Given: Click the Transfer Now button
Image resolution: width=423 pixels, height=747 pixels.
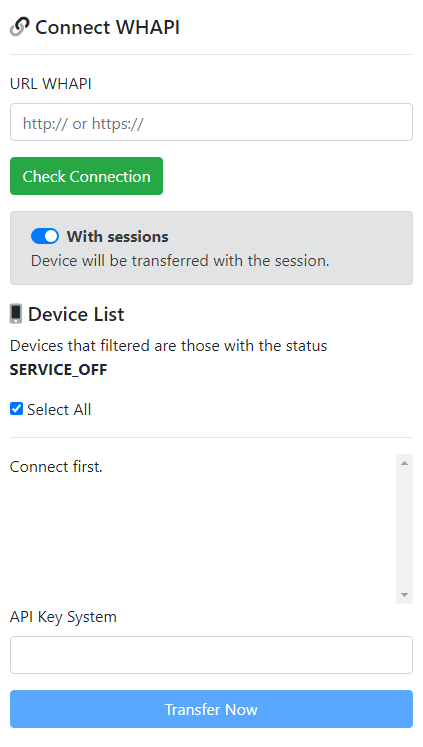Looking at the screenshot, I should pyautogui.click(x=212, y=709).
